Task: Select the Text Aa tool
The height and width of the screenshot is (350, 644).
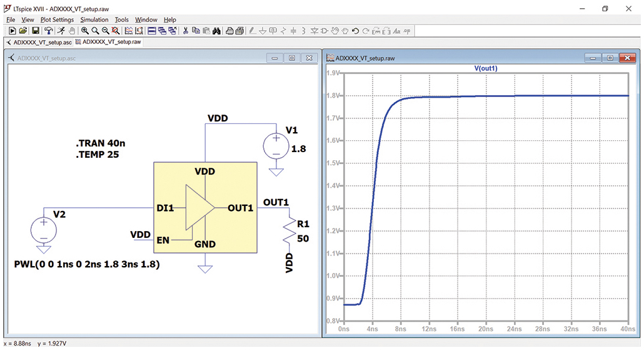Action: point(396,31)
